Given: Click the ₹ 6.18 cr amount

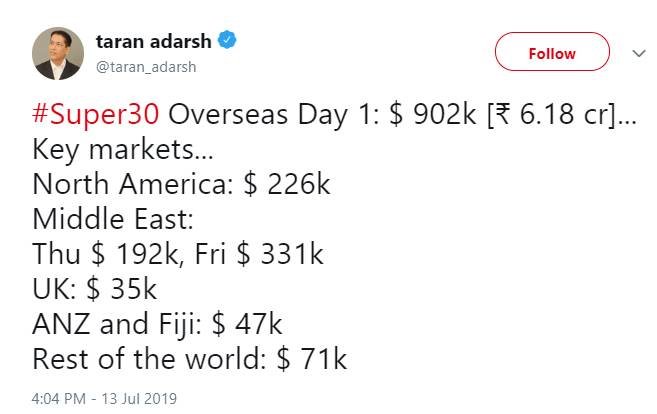Looking at the screenshot, I should click(x=550, y=114).
